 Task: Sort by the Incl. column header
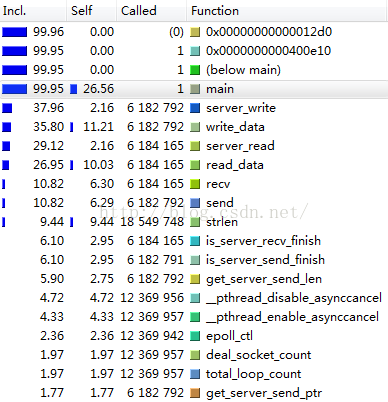pos(33,11)
